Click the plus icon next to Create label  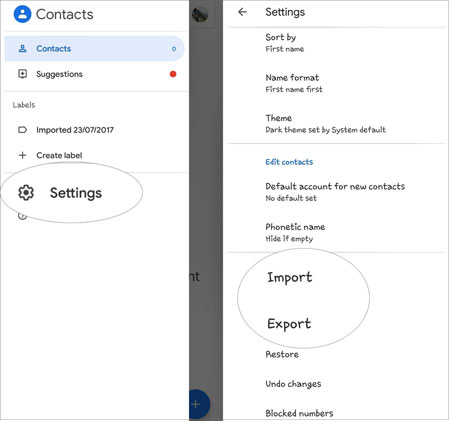click(x=22, y=155)
